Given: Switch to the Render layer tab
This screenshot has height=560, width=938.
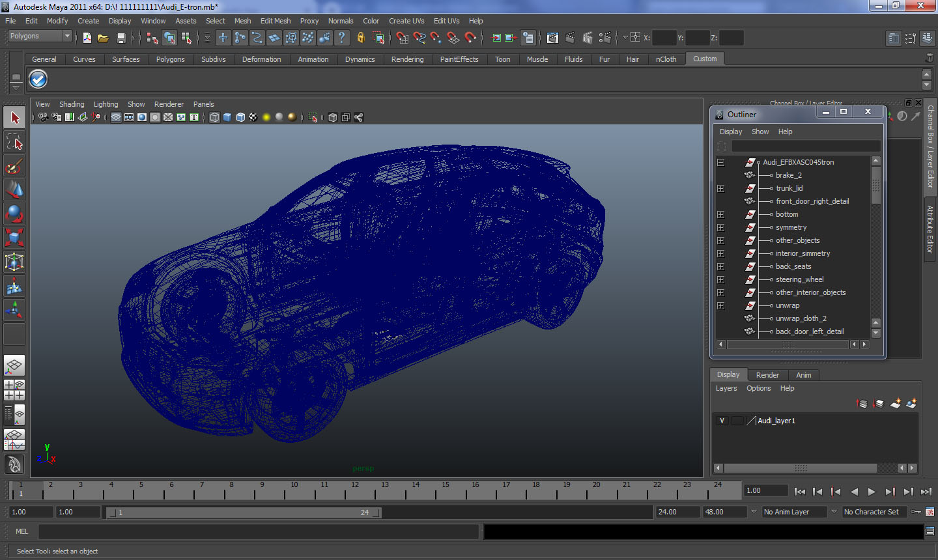Looking at the screenshot, I should (767, 375).
